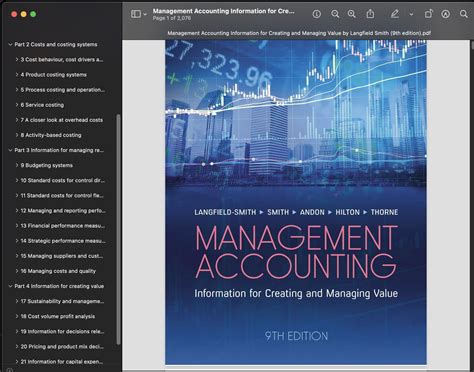
Task: Collapse Part 4 Information for creating value
Action: click(x=10, y=286)
